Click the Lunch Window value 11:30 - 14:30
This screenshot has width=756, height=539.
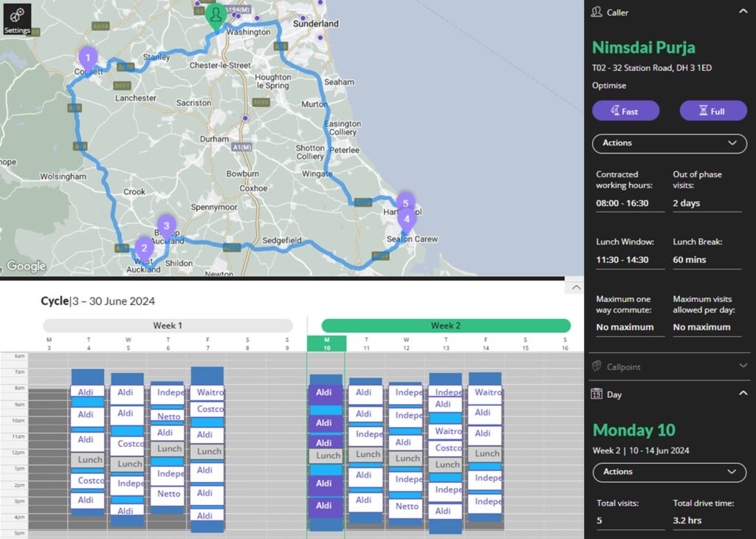[622, 260]
